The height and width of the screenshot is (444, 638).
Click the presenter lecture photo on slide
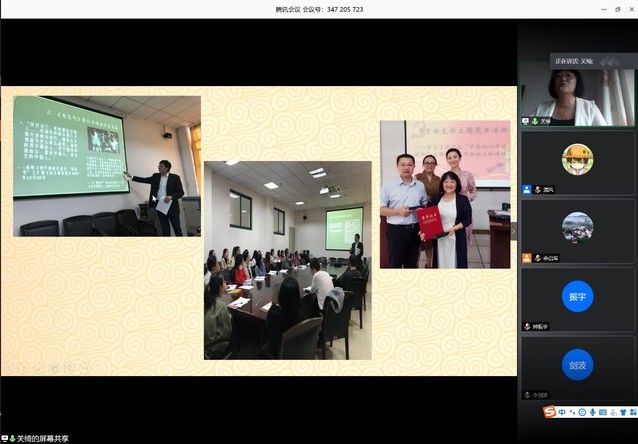(106, 166)
